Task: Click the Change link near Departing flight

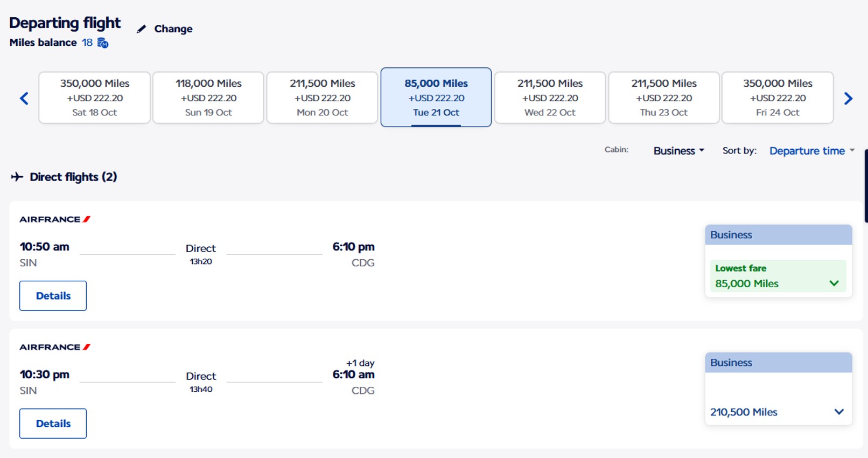Action: (x=173, y=29)
